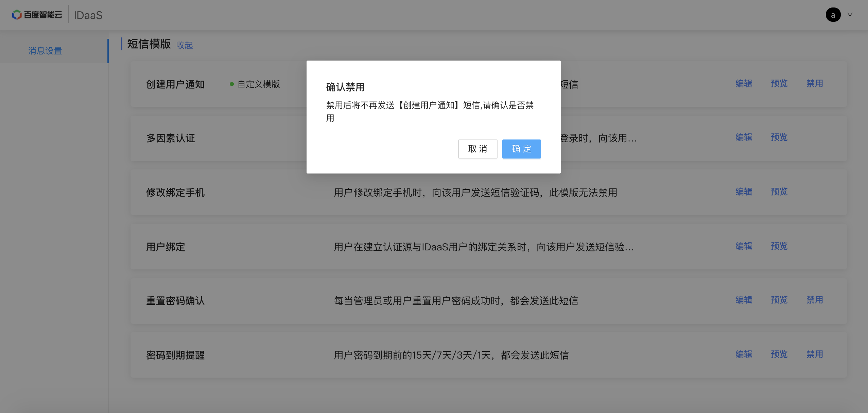Edit the 用户绑定 template
The image size is (868, 413).
coord(744,246)
